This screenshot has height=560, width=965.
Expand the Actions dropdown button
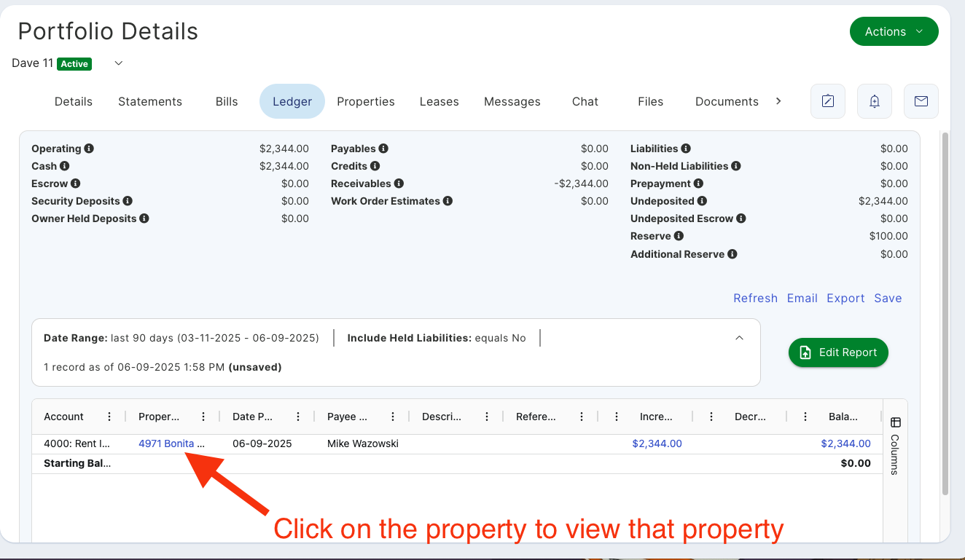[x=894, y=31]
